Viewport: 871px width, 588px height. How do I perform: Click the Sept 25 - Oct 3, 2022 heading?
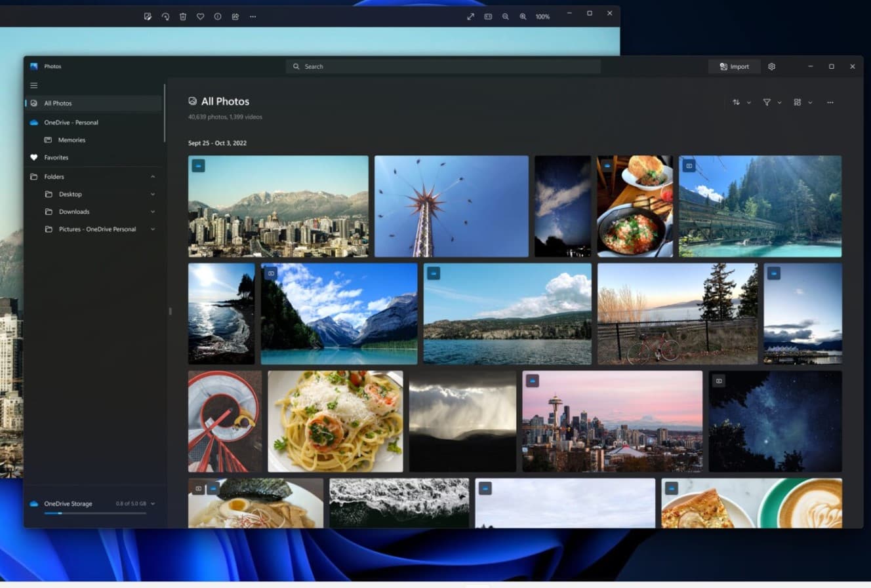coord(217,143)
